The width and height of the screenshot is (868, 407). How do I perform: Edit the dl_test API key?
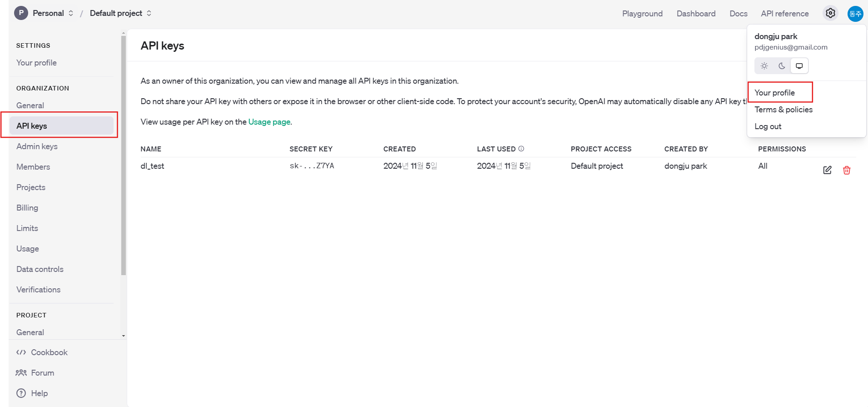click(827, 170)
